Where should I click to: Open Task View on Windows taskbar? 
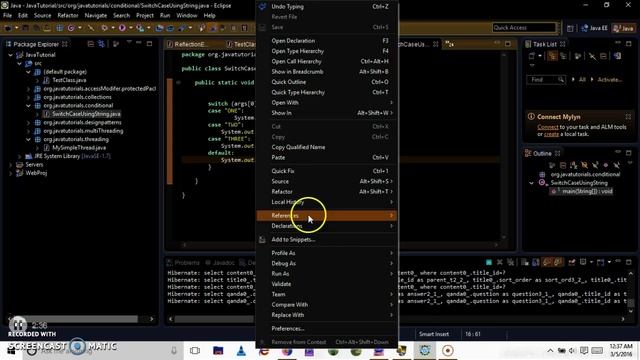pos(195,351)
